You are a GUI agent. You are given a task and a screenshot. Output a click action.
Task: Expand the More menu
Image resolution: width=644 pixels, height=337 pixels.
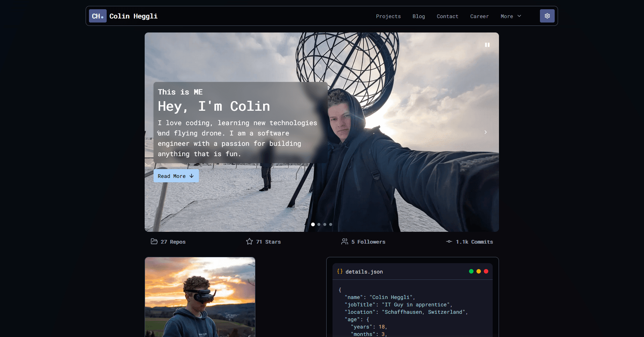tap(511, 16)
